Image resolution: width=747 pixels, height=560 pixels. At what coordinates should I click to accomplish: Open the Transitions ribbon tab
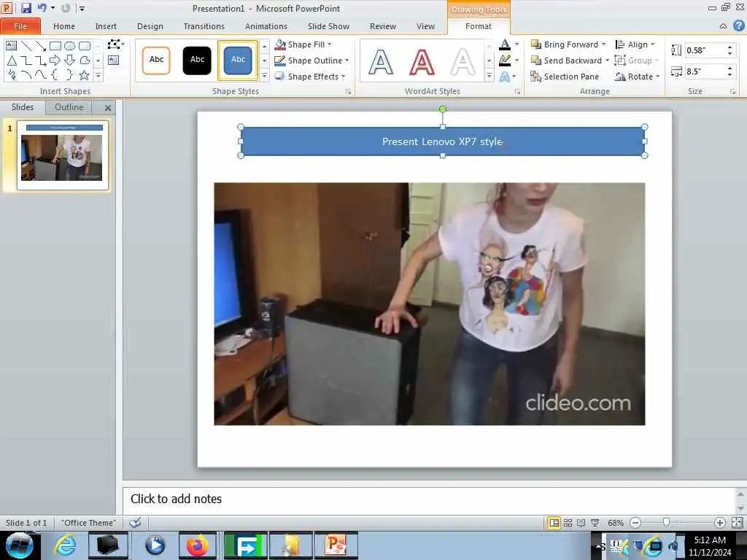coord(204,26)
